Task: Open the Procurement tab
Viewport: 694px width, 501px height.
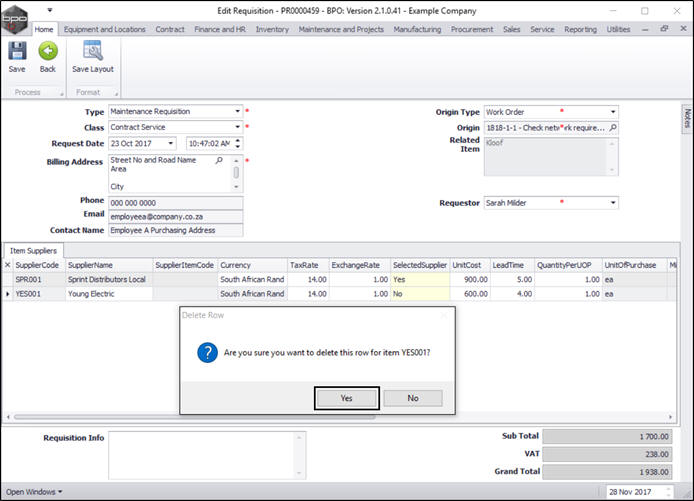Action: [472, 29]
